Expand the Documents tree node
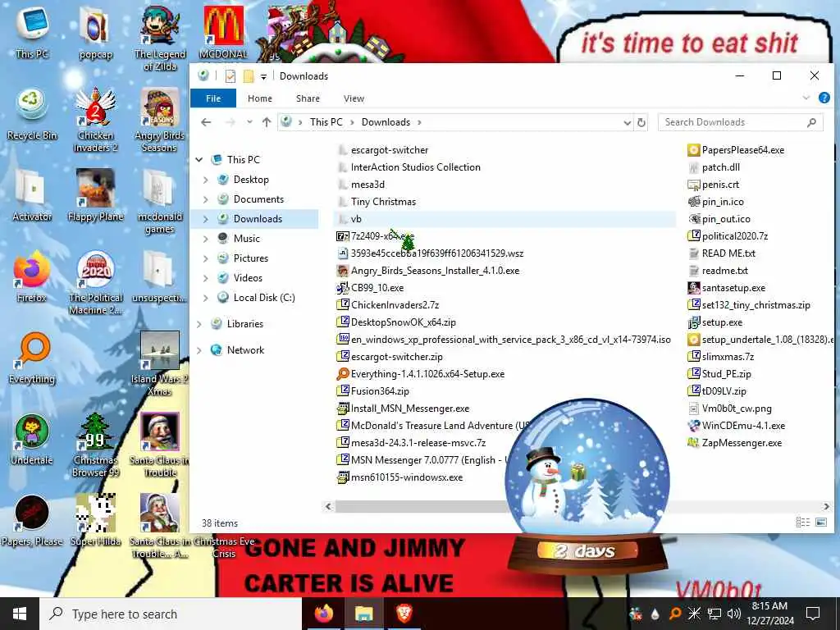Viewport: 840px width, 630px height. click(206, 199)
